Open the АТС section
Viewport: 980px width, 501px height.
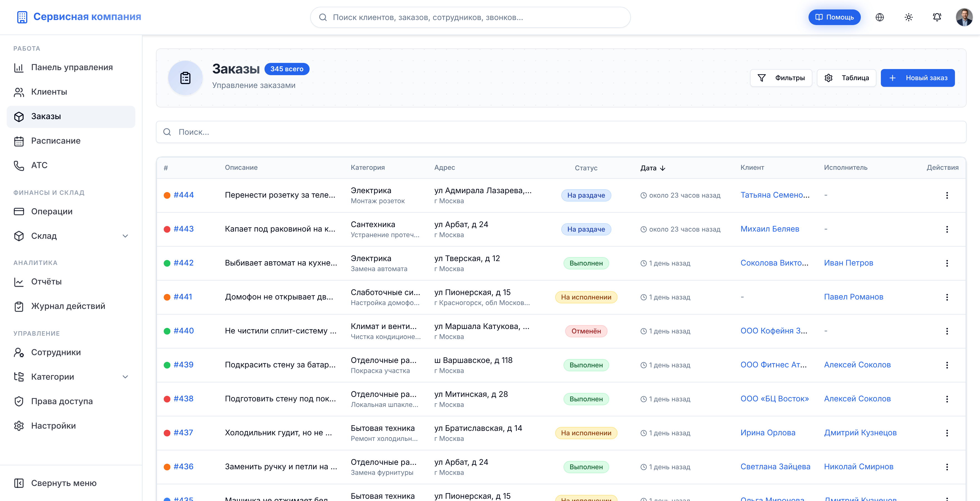pyautogui.click(x=71, y=166)
